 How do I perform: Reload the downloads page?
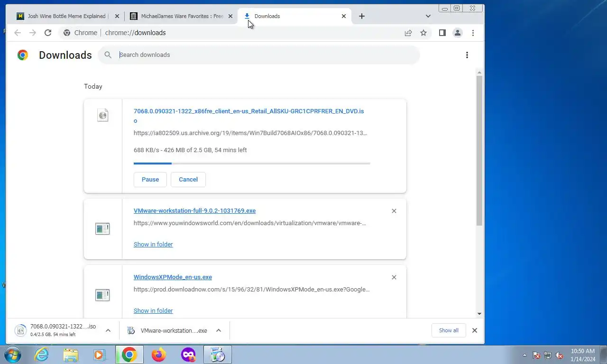point(48,33)
